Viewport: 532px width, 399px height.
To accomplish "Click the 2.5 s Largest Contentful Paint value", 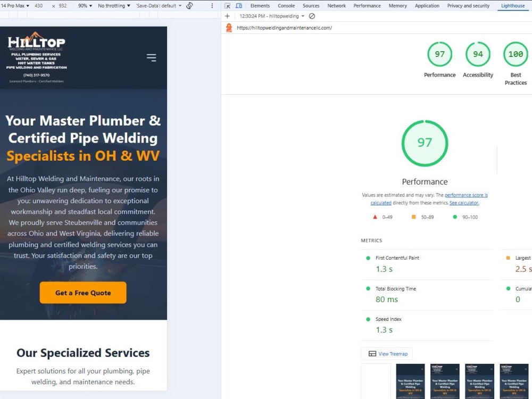I will pyautogui.click(x=523, y=269).
